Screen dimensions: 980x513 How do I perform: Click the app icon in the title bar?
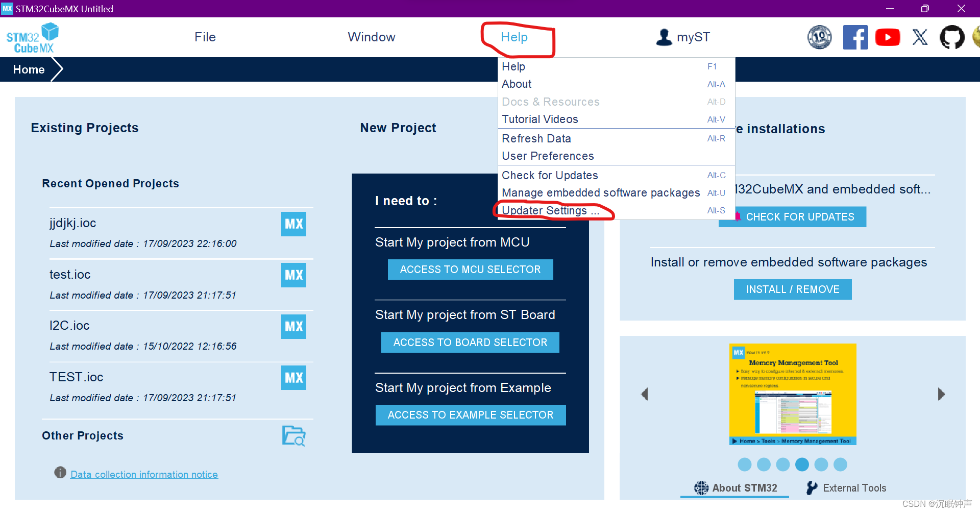click(x=7, y=9)
